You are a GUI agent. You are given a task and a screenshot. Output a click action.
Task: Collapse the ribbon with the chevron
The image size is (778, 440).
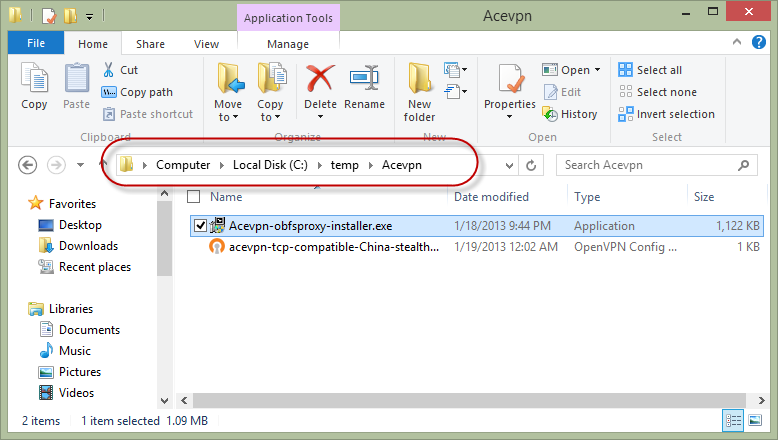click(x=737, y=42)
